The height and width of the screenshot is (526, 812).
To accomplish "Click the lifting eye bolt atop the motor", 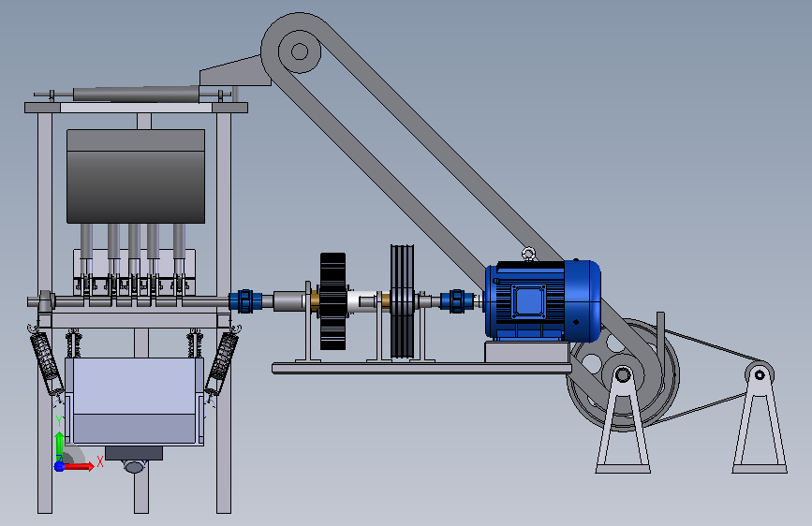I will click(527, 254).
